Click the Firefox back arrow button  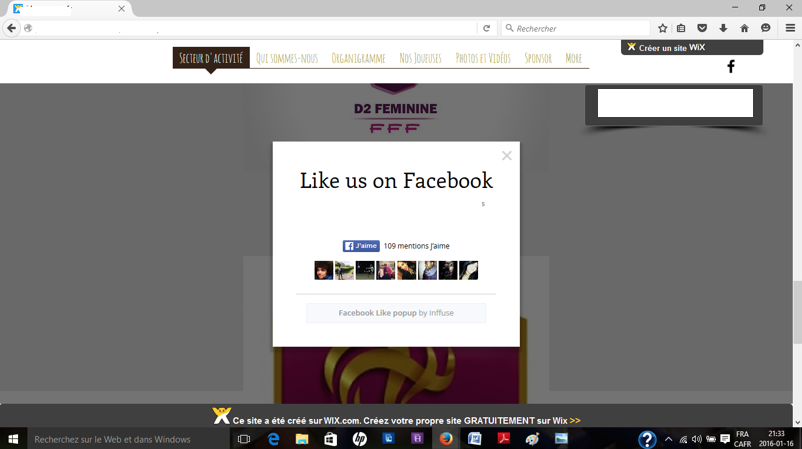pos(11,28)
